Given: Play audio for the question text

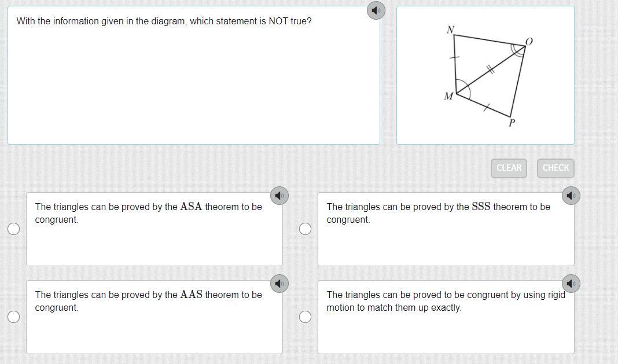Looking at the screenshot, I should pos(376,10).
